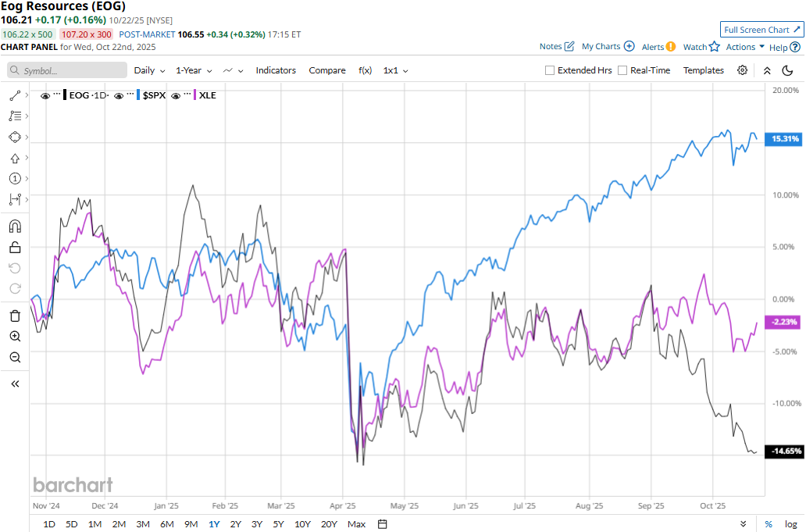Zoom in on the chart
The height and width of the screenshot is (532, 806).
click(x=15, y=337)
